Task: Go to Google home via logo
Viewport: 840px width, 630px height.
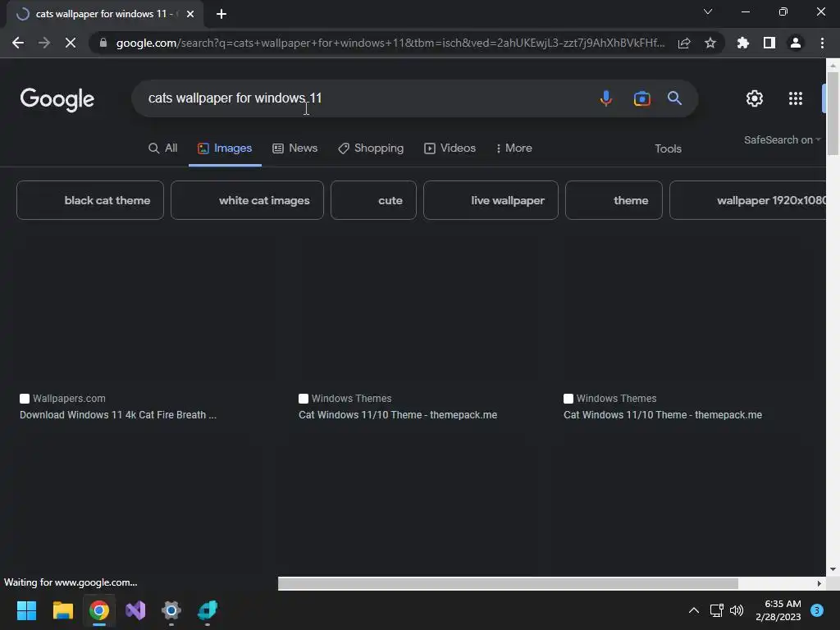Action: (x=57, y=99)
